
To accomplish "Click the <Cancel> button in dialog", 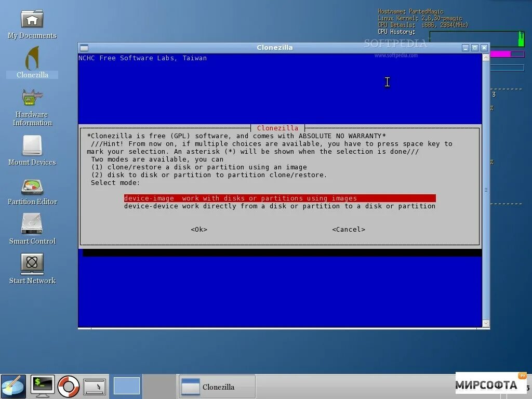I will [x=349, y=229].
